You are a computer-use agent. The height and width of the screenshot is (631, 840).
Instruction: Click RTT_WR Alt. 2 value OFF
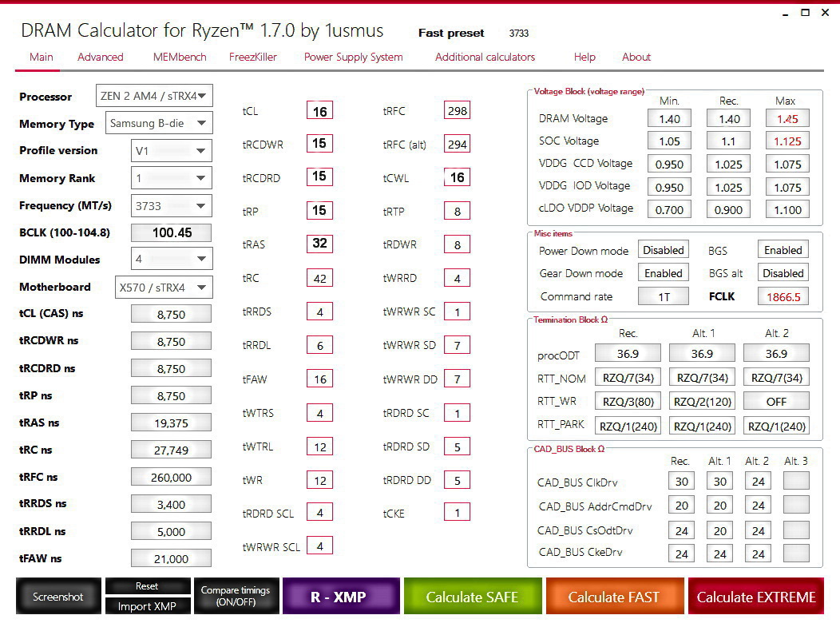[776, 402]
